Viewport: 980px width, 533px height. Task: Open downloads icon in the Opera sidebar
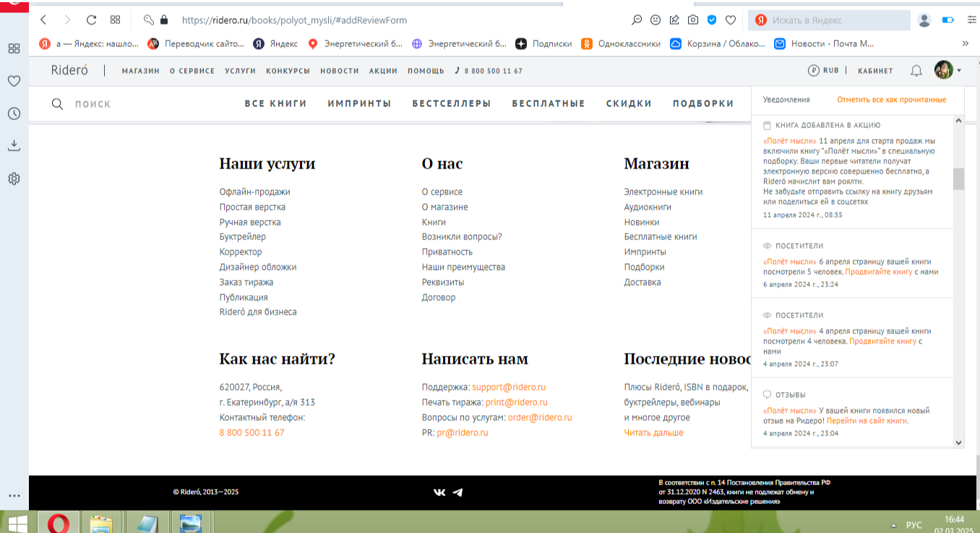(x=14, y=145)
